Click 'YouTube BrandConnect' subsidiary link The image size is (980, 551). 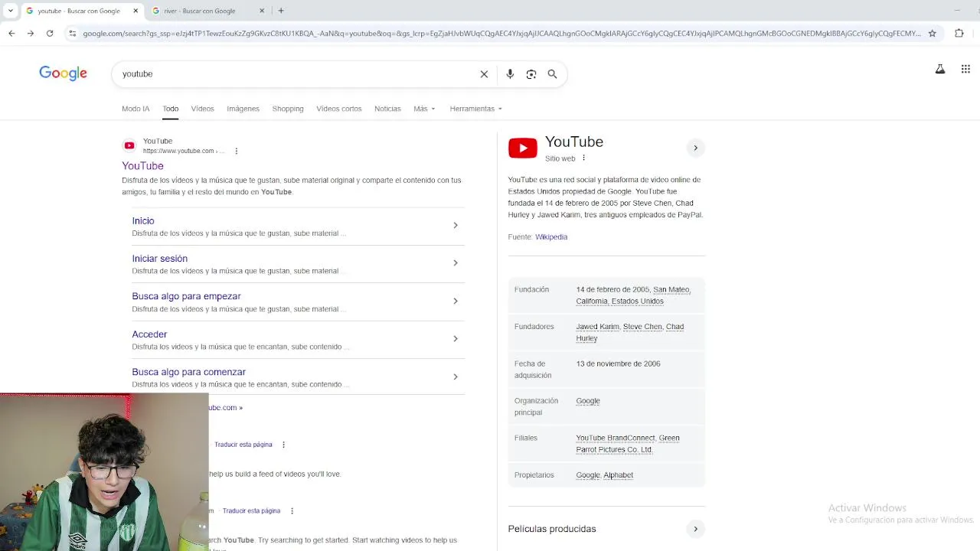pyautogui.click(x=616, y=439)
